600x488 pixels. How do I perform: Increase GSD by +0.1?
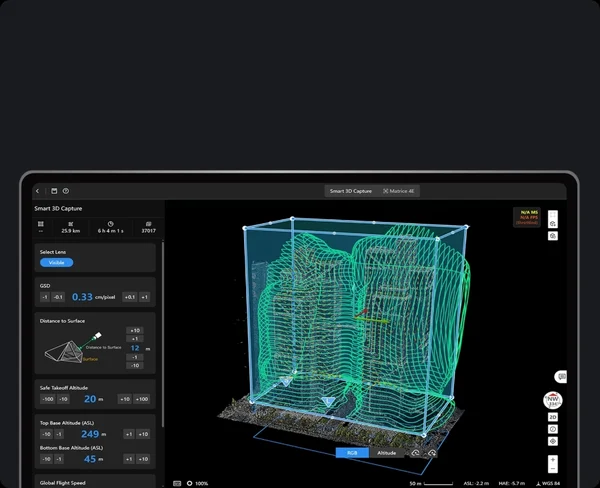(128, 297)
